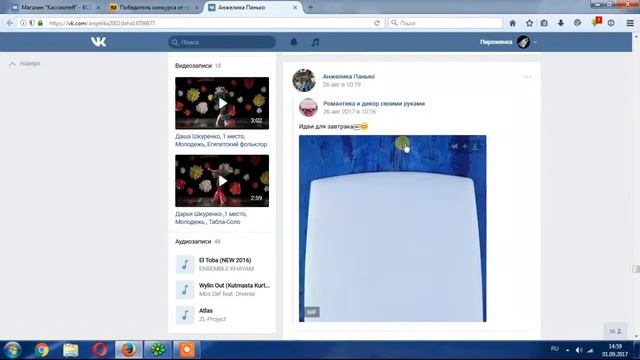Screen dimensions: 640x360
Task: Close the Анжелика Панько browser tab
Action: click(x=295, y=7)
